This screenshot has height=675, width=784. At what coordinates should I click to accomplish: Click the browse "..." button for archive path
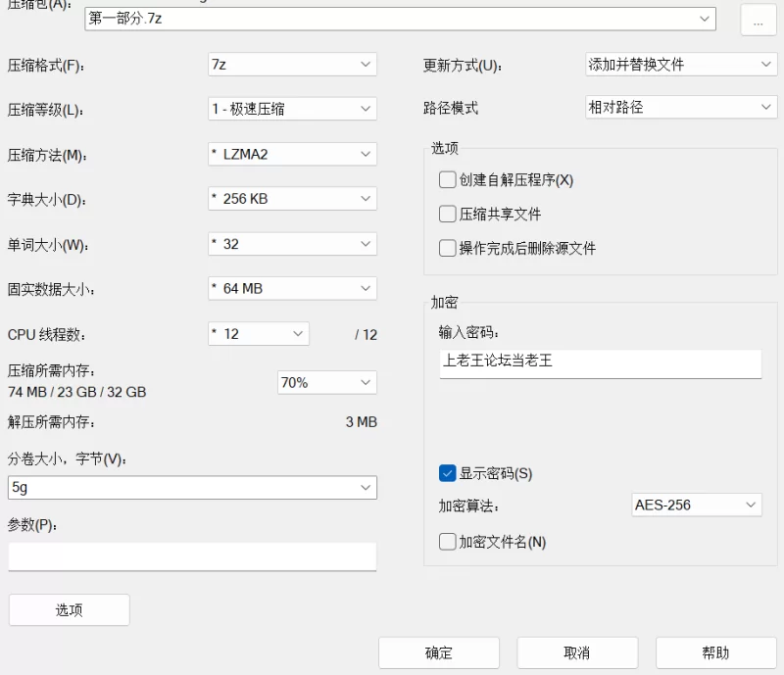pyautogui.click(x=758, y=19)
